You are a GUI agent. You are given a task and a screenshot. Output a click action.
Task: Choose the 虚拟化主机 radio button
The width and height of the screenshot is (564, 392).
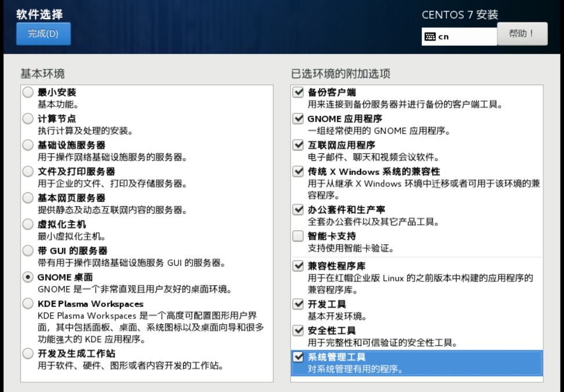point(28,224)
